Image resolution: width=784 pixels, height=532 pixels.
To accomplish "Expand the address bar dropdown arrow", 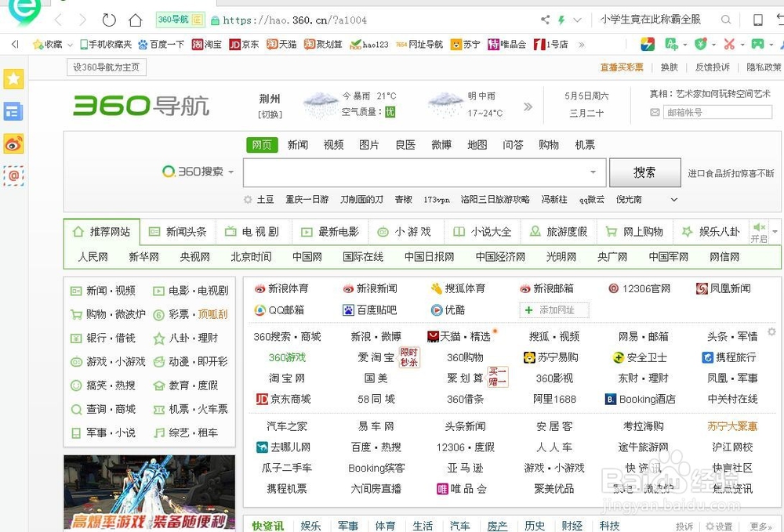I will 577,20.
